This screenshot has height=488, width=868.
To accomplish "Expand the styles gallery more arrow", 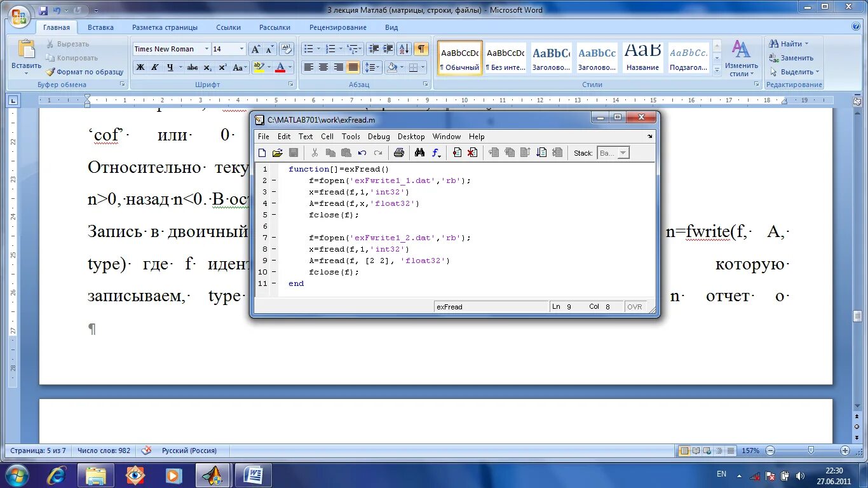I will [x=717, y=71].
